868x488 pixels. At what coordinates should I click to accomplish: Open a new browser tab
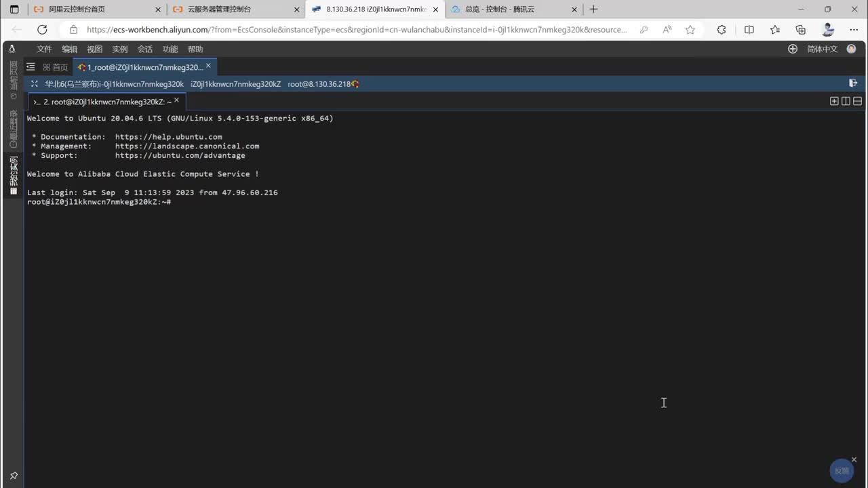pos(593,9)
